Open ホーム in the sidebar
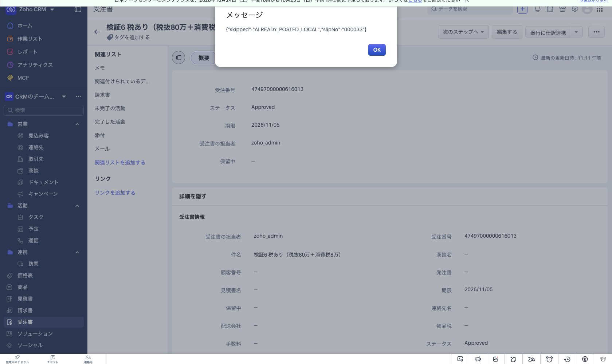 (x=25, y=25)
